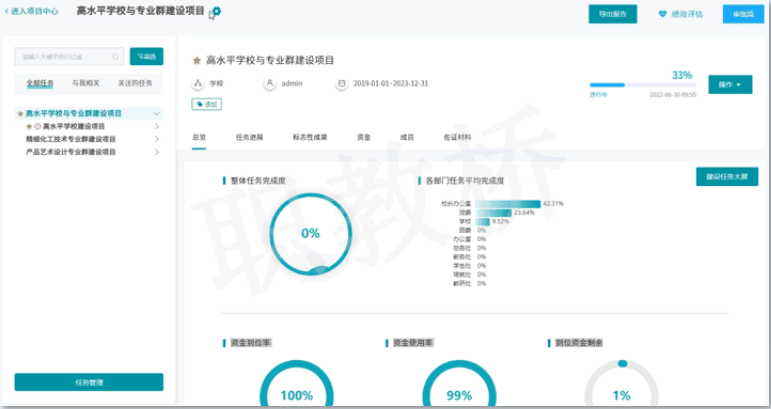771x409 pixels.
Task: Click the 任务管理 button in the sidebar
Action: (x=89, y=382)
